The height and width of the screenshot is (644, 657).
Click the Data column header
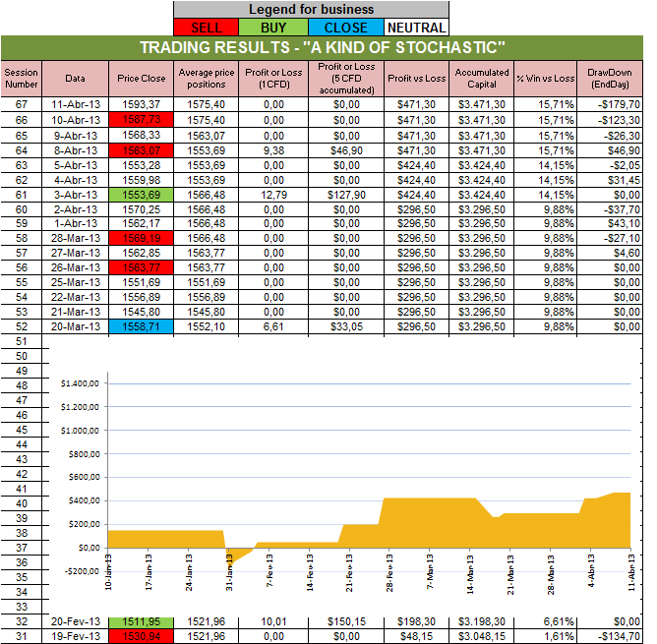[76, 79]
